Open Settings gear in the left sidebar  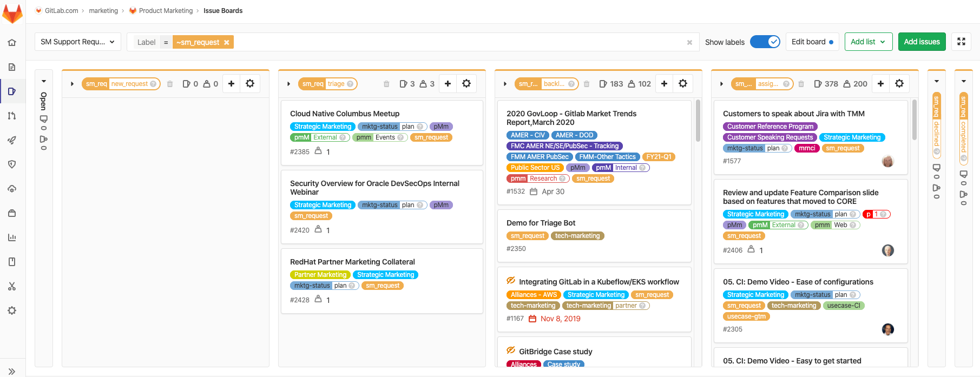(x=12, y=310)
